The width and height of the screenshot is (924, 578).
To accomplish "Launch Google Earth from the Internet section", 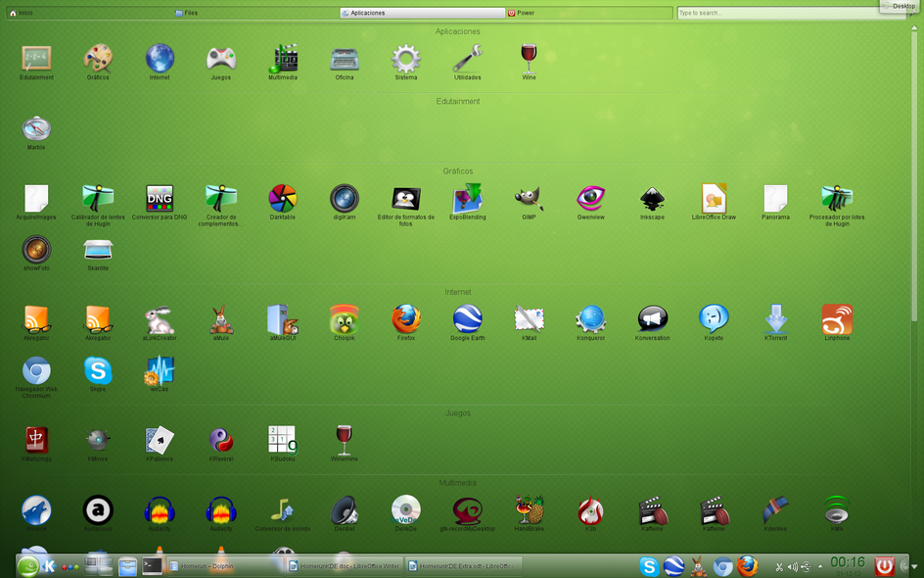I will pos(467,322).
